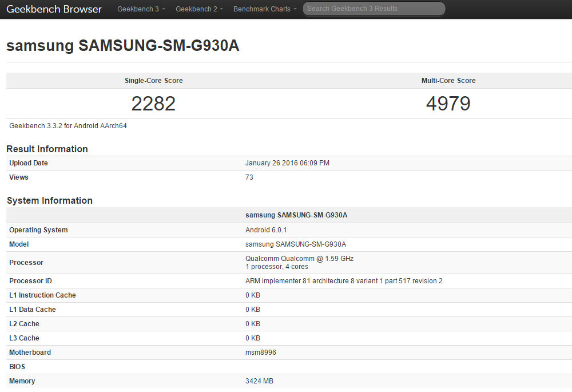Click the Operating System row label
The image size is (572, 392).
38,230
